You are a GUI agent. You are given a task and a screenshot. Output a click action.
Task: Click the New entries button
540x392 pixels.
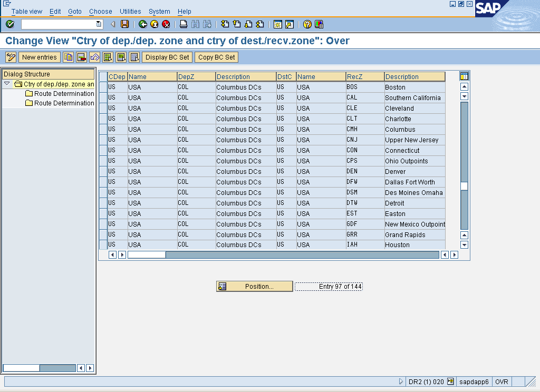pyautogui.click(x=40, y=57)
